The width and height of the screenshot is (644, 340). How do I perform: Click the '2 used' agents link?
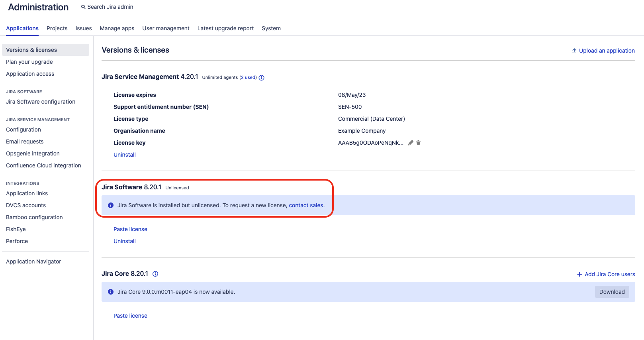pyautogui.click(x=248, y=77)
